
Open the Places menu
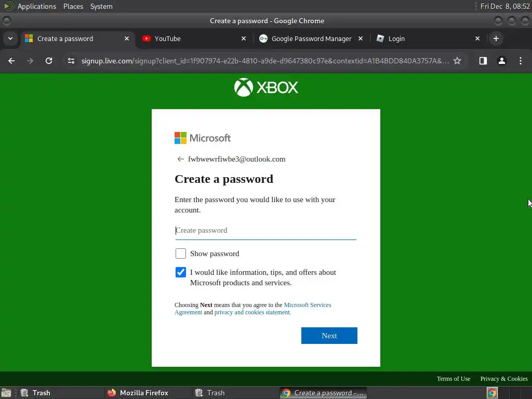[x=73, y=6]
